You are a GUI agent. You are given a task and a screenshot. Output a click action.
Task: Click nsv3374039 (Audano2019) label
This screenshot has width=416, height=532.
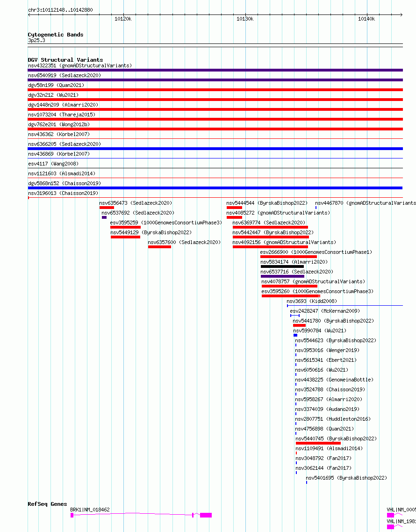328,410
